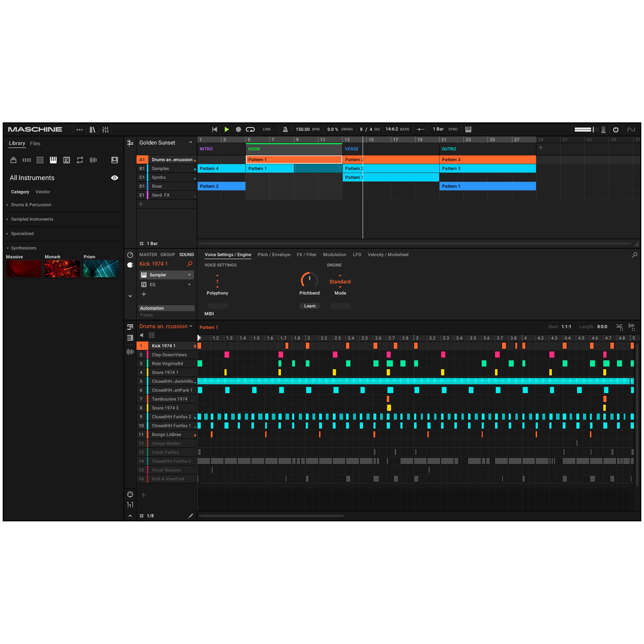Click the Play button in transport

(227, 129)
